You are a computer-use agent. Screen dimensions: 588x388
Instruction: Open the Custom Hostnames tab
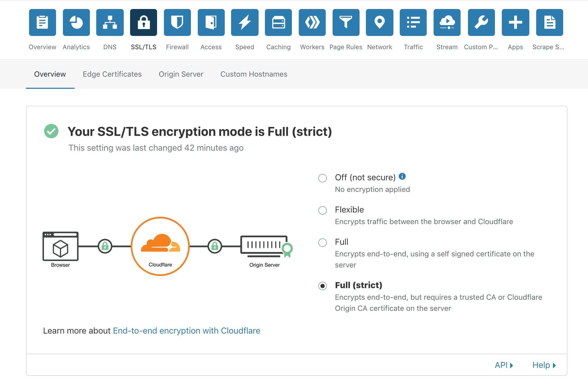tap(254, 74)
